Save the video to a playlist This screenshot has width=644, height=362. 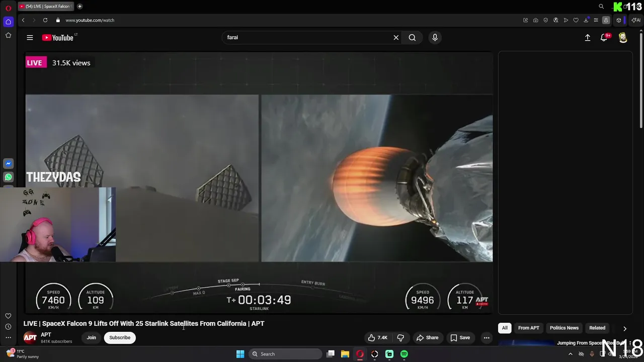click(x=460, y=338)
